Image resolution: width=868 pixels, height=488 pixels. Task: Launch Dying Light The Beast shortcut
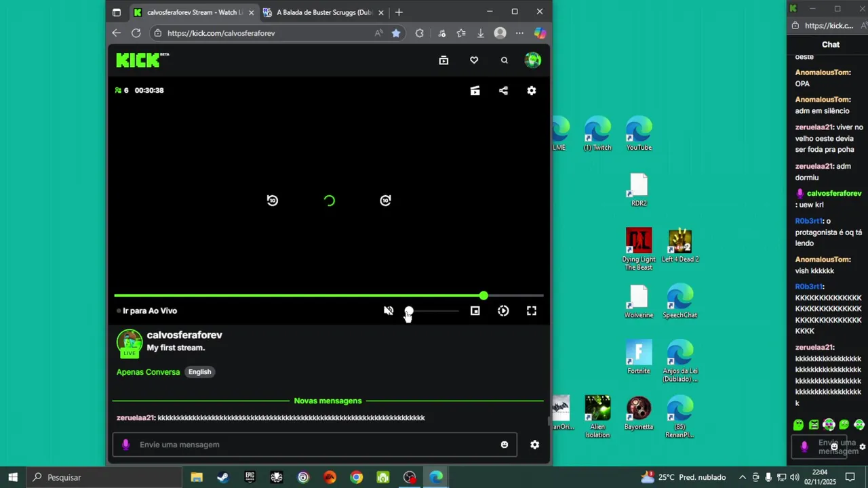pos(639,249)
